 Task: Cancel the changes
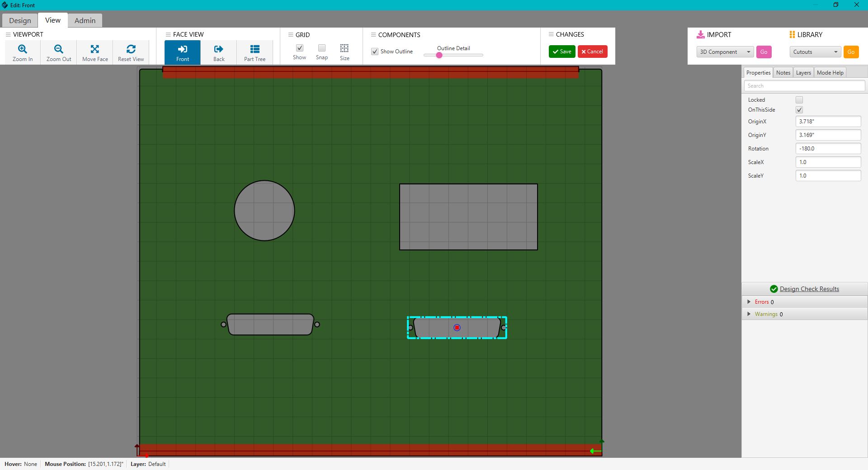point(592,52)
